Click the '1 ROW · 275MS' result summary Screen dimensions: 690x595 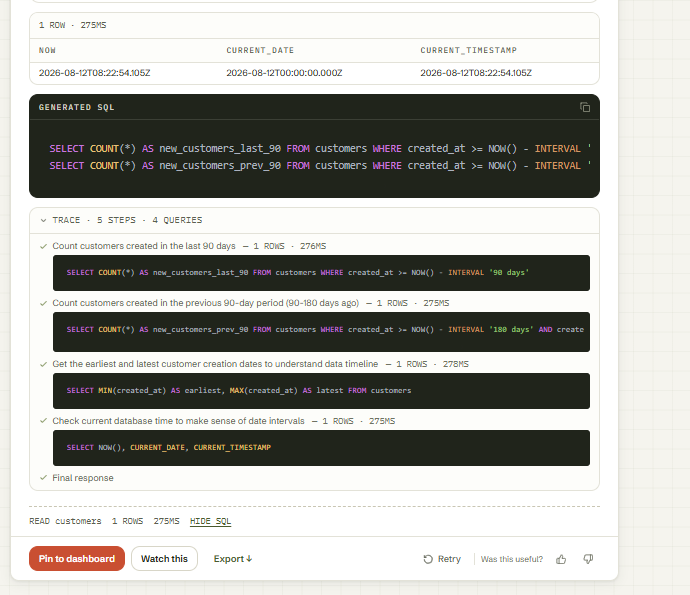pos(73,25)
